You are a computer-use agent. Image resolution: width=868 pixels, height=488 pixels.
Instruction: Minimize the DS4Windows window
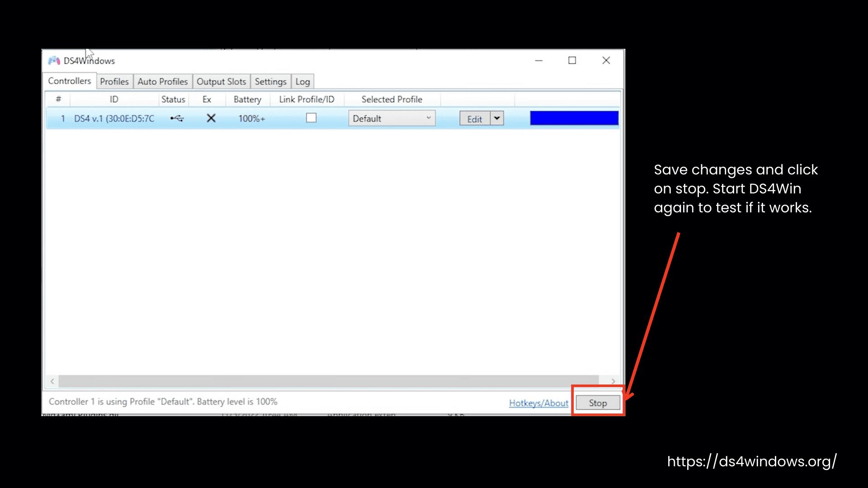(x=539, y=61)
